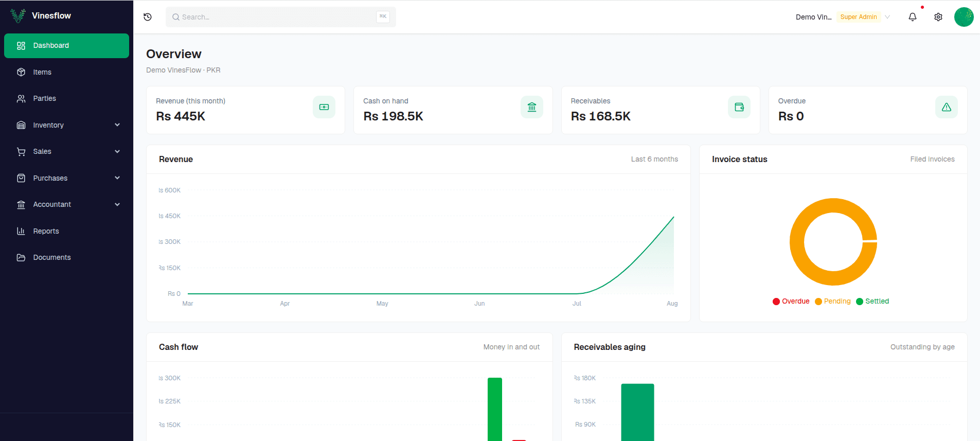
Task: Click the Parties people icon
Action: coord(21,98)
